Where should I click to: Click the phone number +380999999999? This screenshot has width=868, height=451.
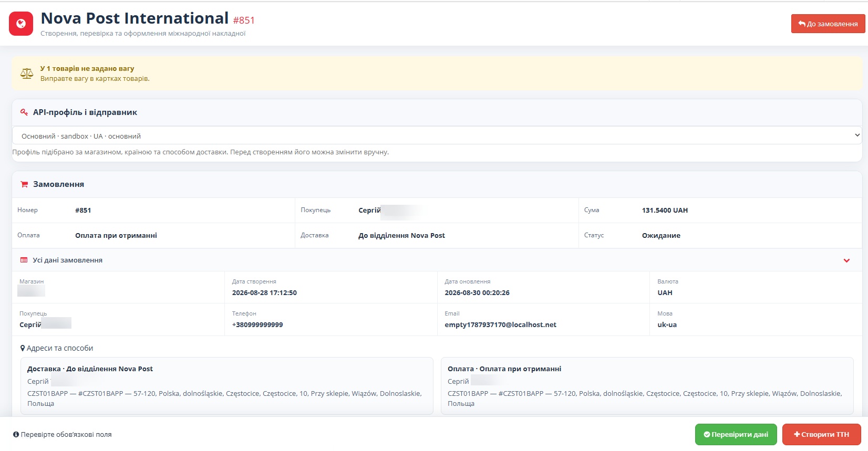pyautogui.click(x=257, y=325)
